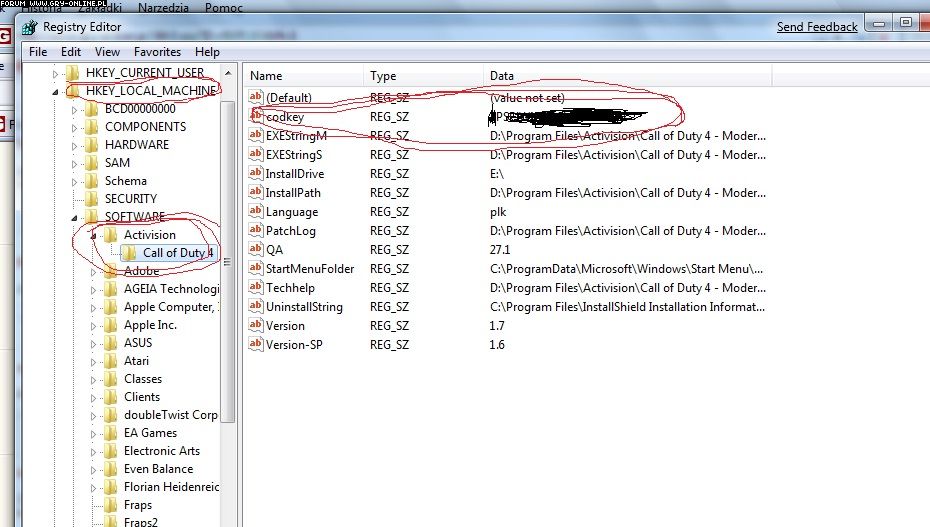Select the Florian Heidenreich tree key

(x=171, y=487)
